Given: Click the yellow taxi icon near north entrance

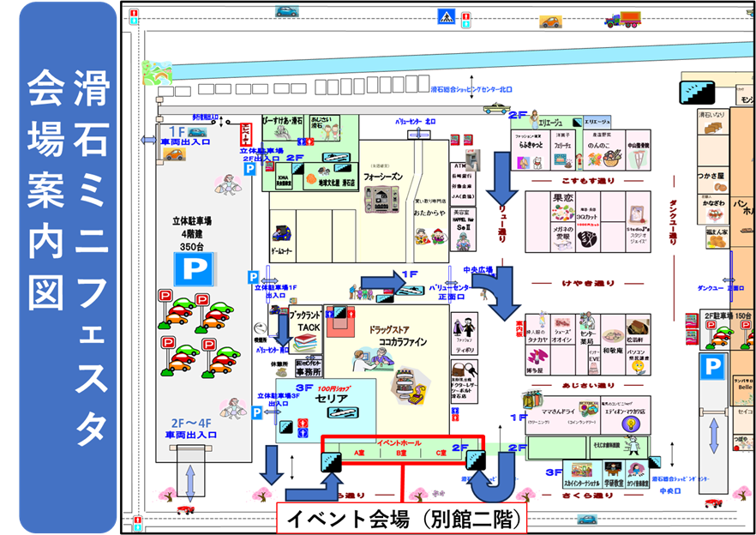Looking at the screenshot, I should coord(494,108).
